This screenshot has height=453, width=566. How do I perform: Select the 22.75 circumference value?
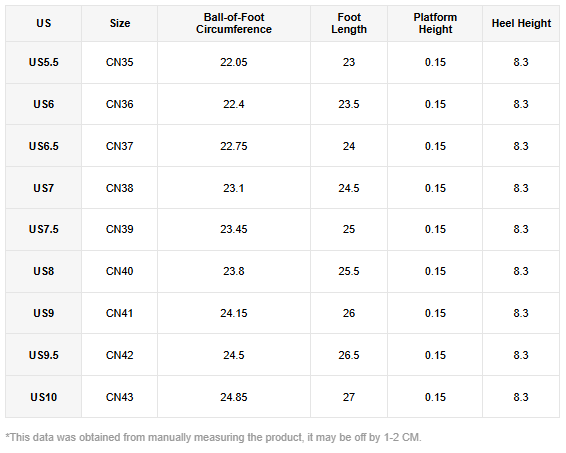pyautogui.click(x=234, y=146)
